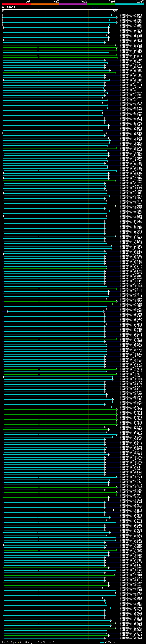Select hit label UniRef100_A1YIB6
Viewport: 146px width, 644px height.
click(x=131, y=32)
